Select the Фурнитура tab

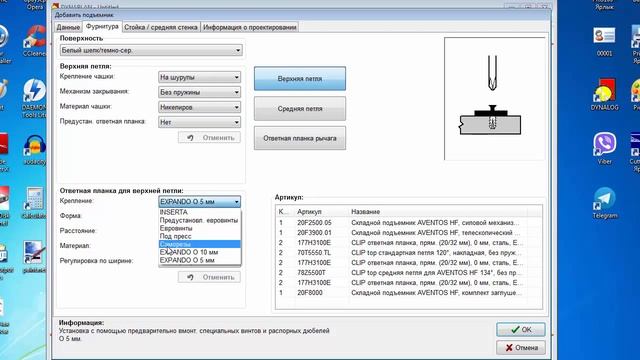[102, 27]
